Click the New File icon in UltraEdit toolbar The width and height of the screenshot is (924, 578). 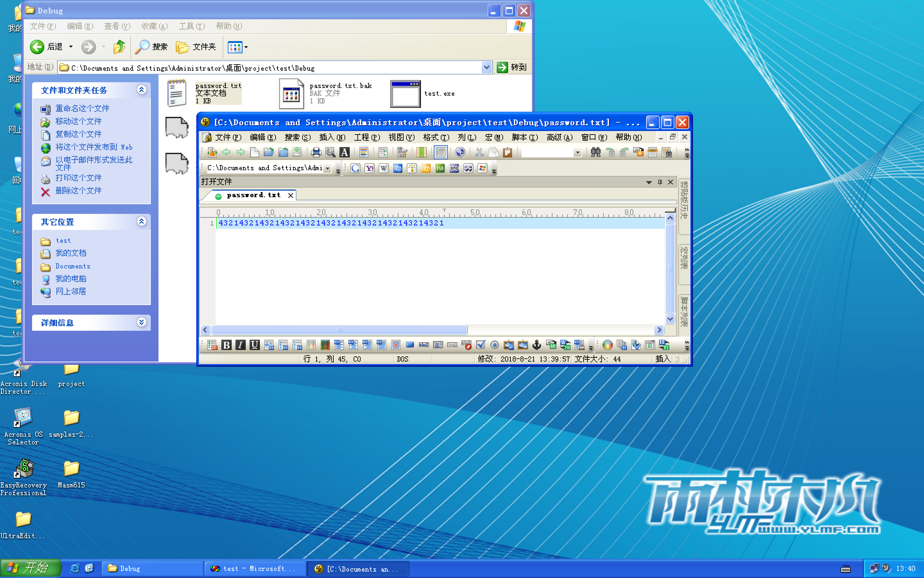point(255,153)
